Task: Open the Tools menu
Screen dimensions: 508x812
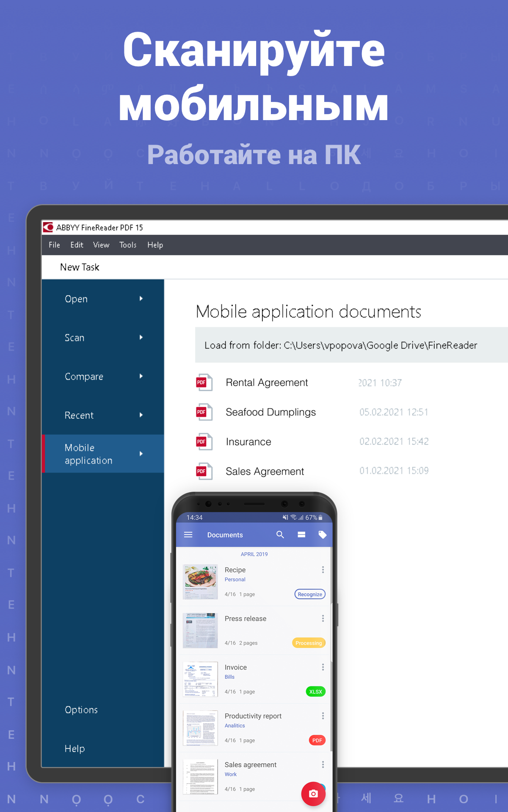Action: coord(128,245)
